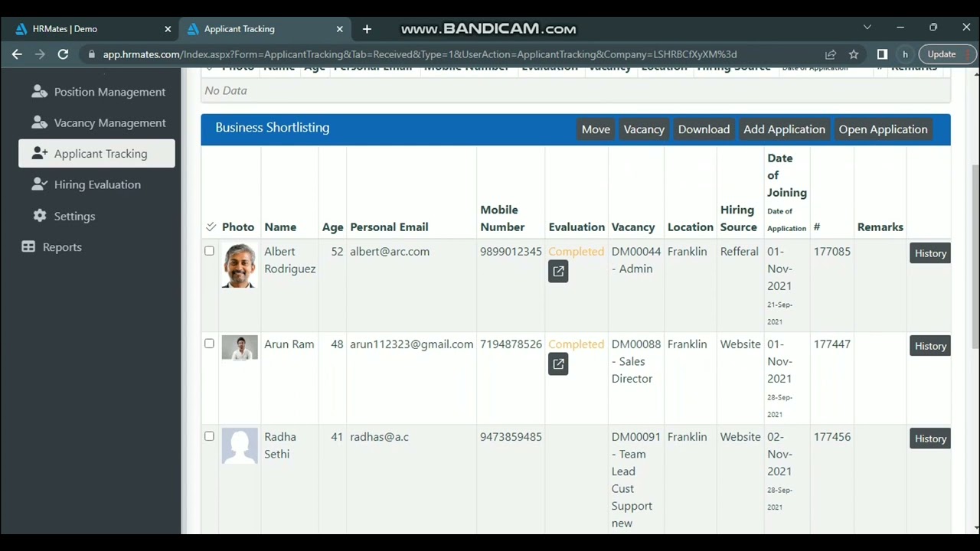Viewport: 980px width, 551px height.
Task: Click the Hiring Evaluation user-check icon
Action: click(x=39, y=184)
